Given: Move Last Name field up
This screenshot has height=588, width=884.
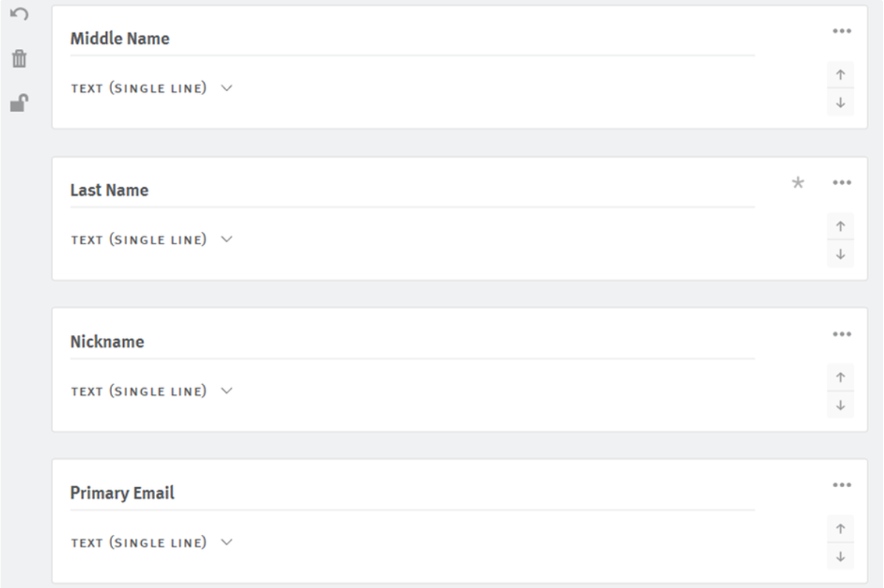Looking at the screenshot, I should click(x=840, y=226).
